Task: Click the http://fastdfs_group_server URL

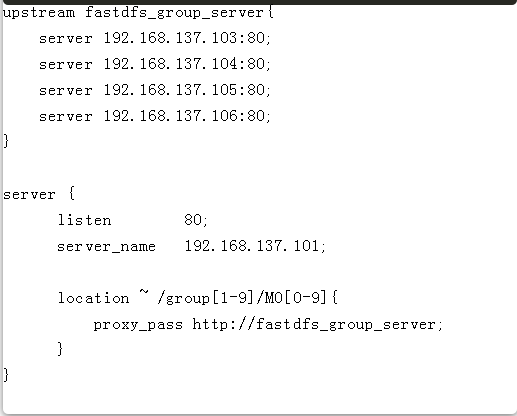Action: (x=314, y=324)
